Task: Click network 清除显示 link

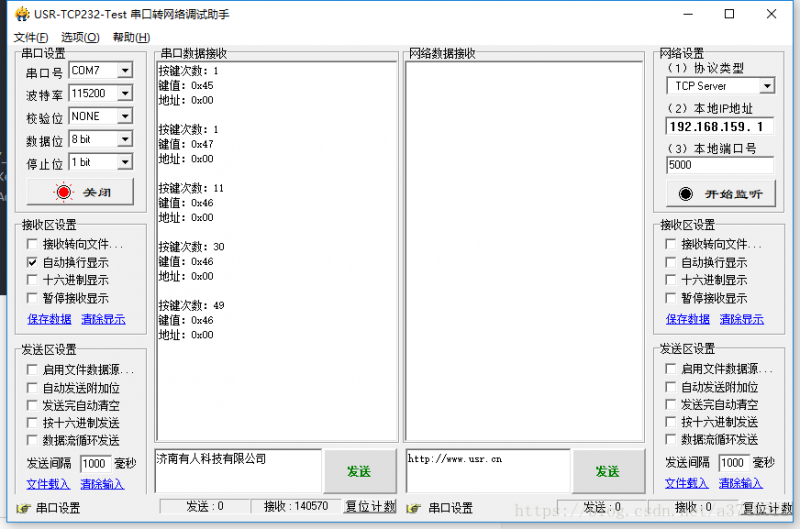Action: click(742, 319)
